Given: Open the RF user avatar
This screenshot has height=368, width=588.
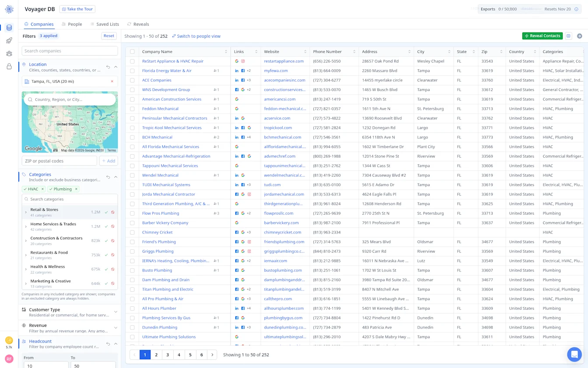Looking at the screenshot, I should tap(9, 359).
